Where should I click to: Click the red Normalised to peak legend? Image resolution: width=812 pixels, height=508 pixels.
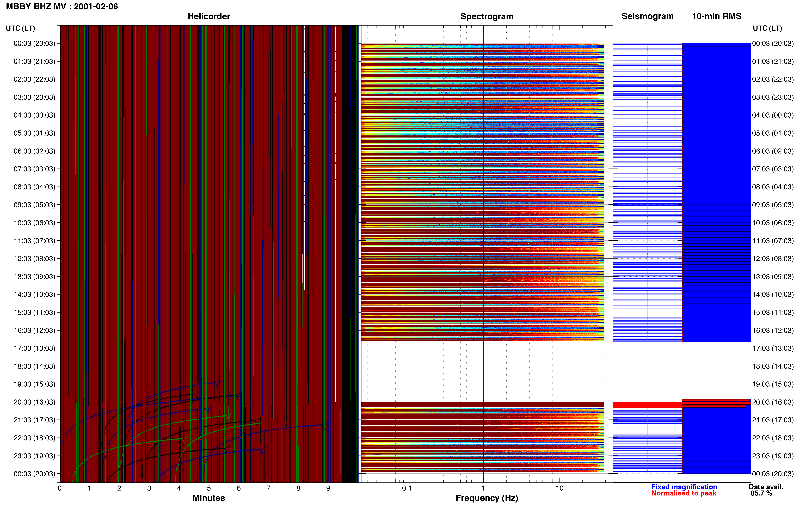click(x=684, y=493)
